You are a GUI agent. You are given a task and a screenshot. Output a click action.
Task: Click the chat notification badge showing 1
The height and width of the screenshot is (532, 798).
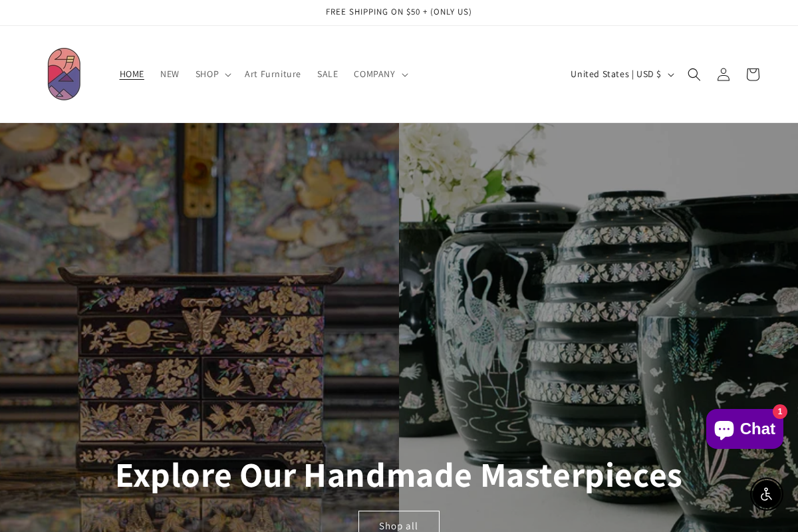click(x=780, y=412)
